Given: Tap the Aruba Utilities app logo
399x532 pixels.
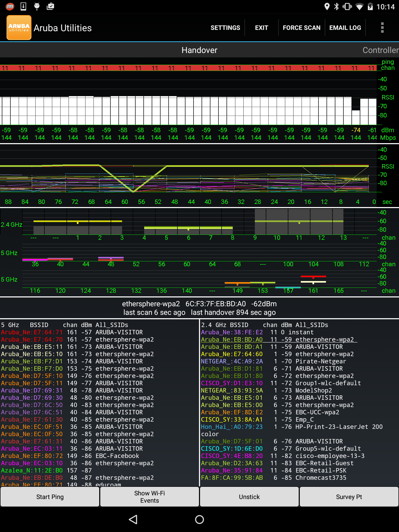Looking at the screenshot, I should (19, 28).
